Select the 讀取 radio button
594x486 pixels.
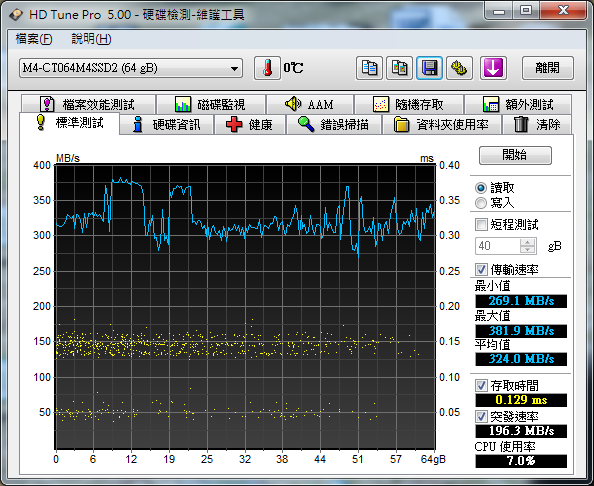(x=481, y=188)
